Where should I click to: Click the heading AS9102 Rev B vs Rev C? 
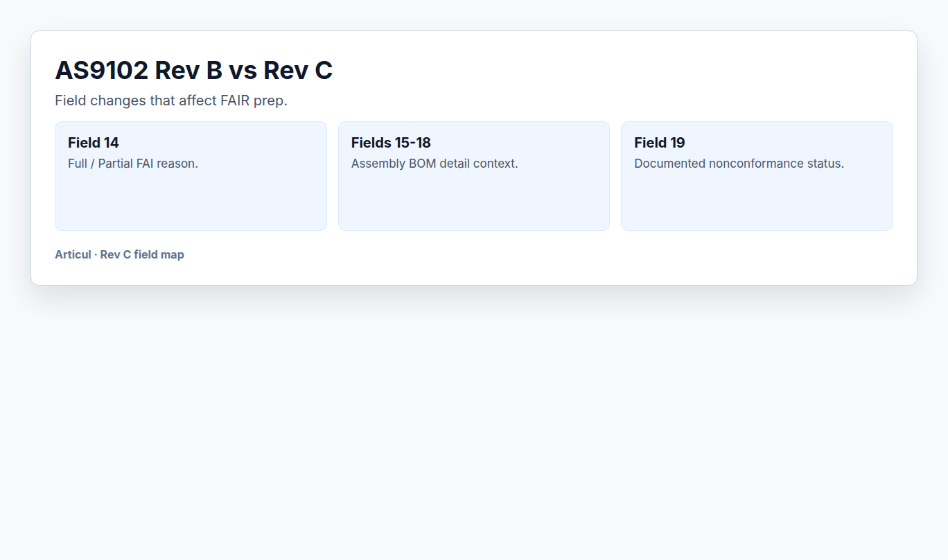coord(194,71)
